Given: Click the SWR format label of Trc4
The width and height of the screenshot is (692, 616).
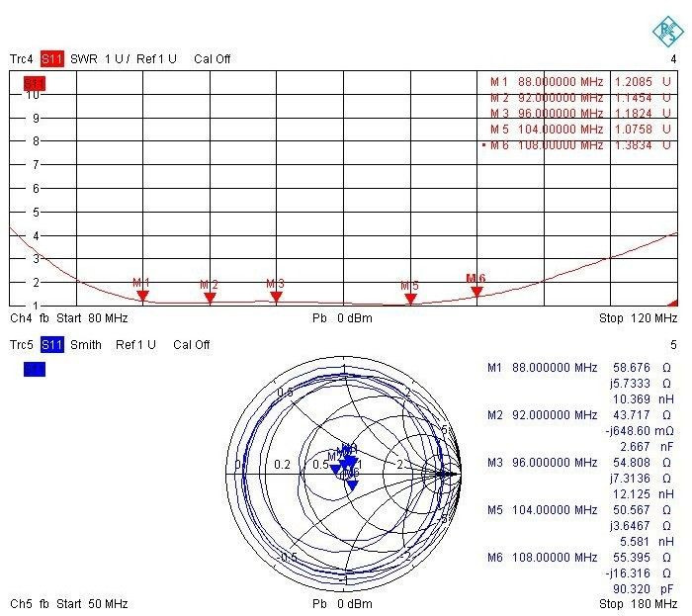Looking at the screenshot, I should (84, 58).
